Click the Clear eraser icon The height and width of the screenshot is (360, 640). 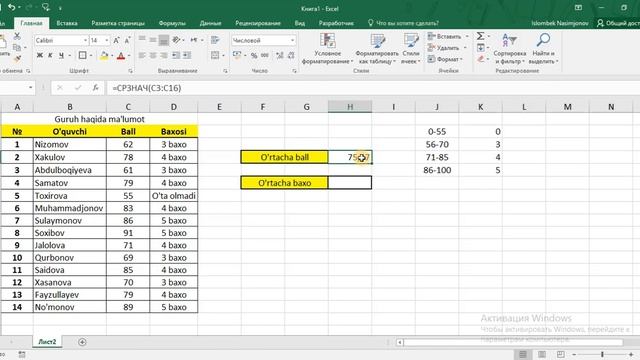(x=481, y=59)
